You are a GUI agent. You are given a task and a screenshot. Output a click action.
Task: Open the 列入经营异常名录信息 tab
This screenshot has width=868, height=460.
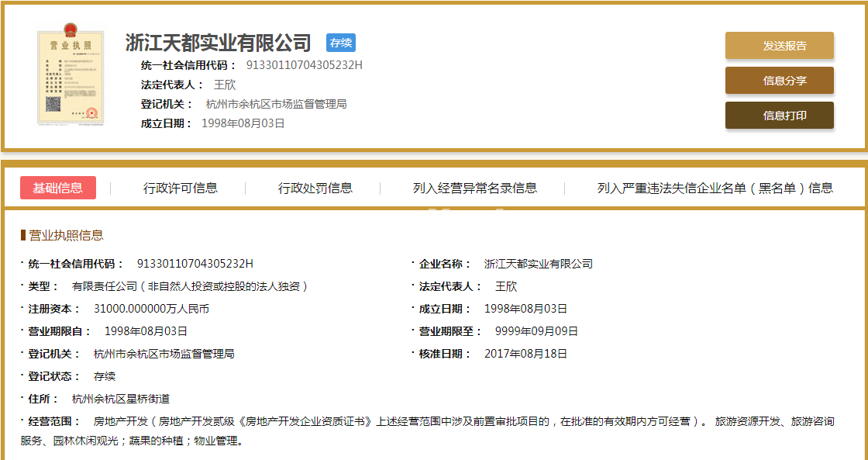(x=475, y=188)
